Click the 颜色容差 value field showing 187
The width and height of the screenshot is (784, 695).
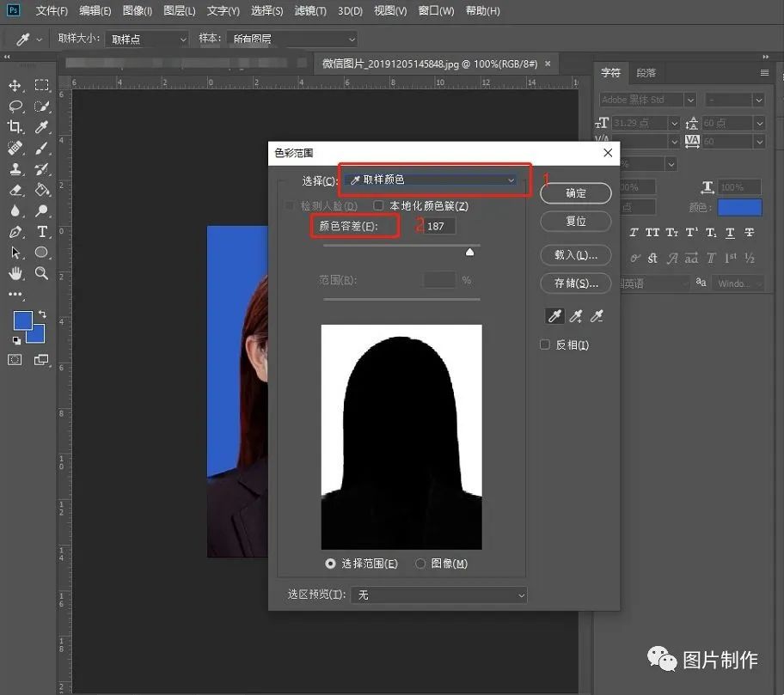pos(439,226)
